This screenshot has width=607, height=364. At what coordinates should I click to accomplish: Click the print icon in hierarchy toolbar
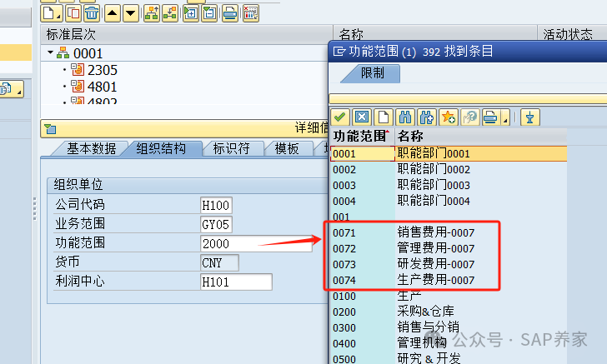pos(230,13)
